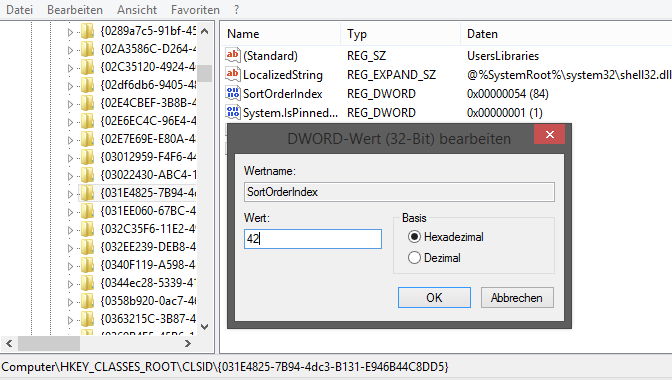Expand the {02C35120-4924 tree node
Image resolution: width=672 pixels, height=380 pixels.
tap(70, 68)
